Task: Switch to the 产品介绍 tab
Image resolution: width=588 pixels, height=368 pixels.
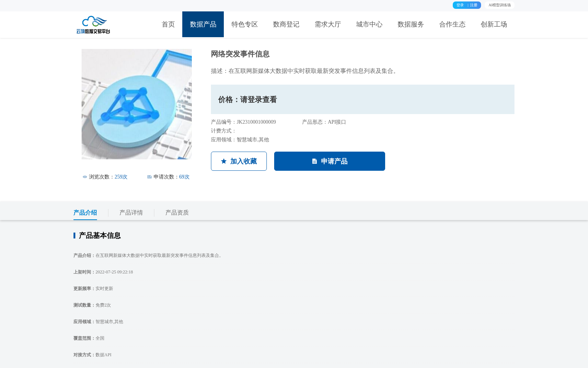Action: (x=85, y=213)
